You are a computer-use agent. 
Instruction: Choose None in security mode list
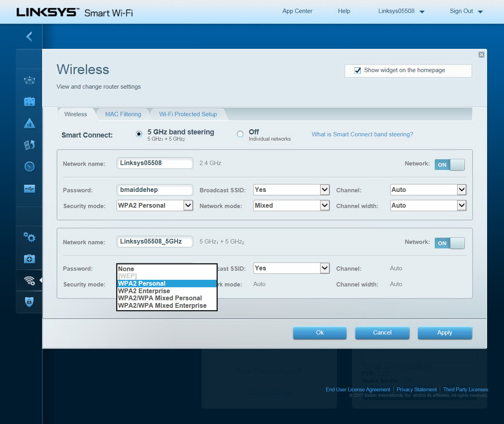click(x=167, y=269)
